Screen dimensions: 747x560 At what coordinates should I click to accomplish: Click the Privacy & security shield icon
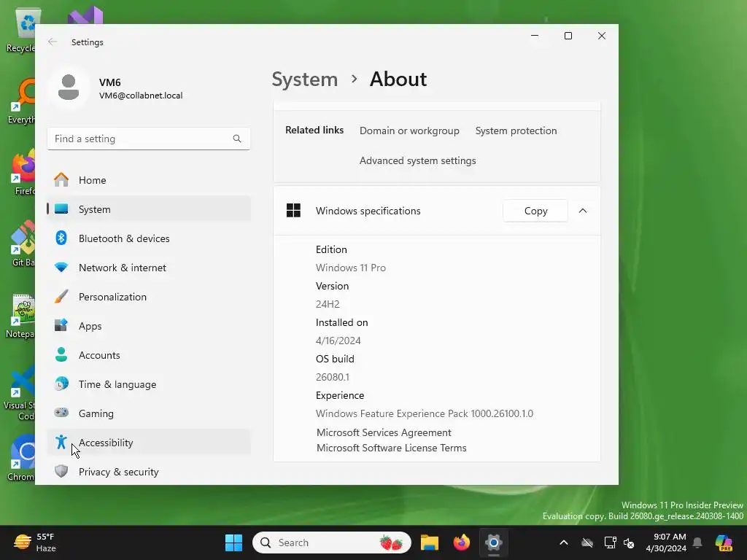pyautogui.click(x=61, y=472)
